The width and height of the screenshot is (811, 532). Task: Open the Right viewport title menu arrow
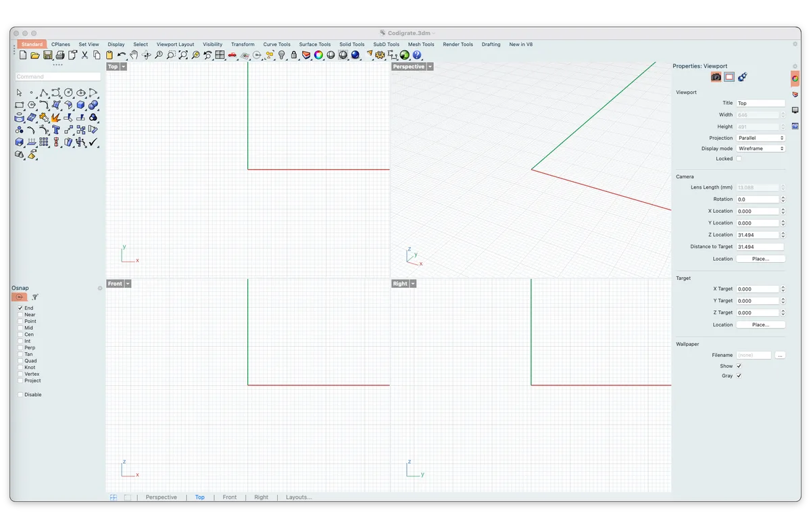(x=413, y=284)
